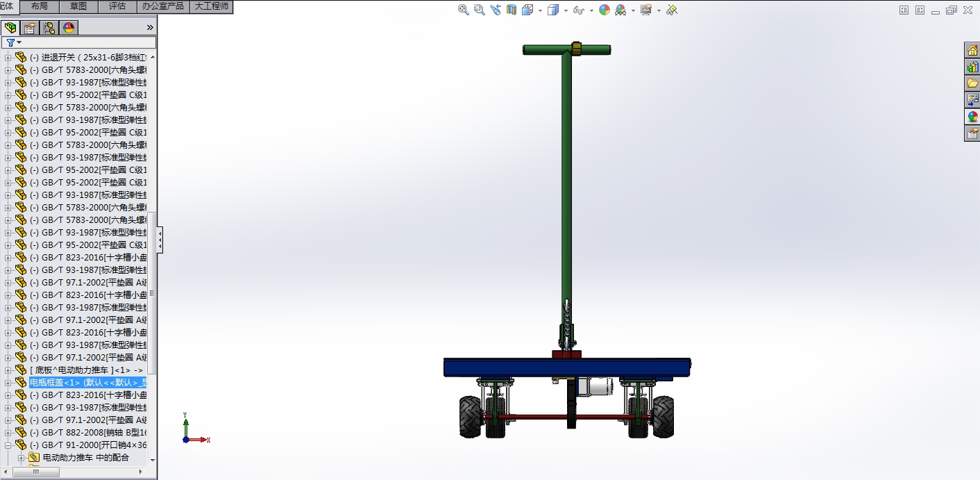Click the tree scroll-up arrow button
980x480 pixels.
pos(153,57)
